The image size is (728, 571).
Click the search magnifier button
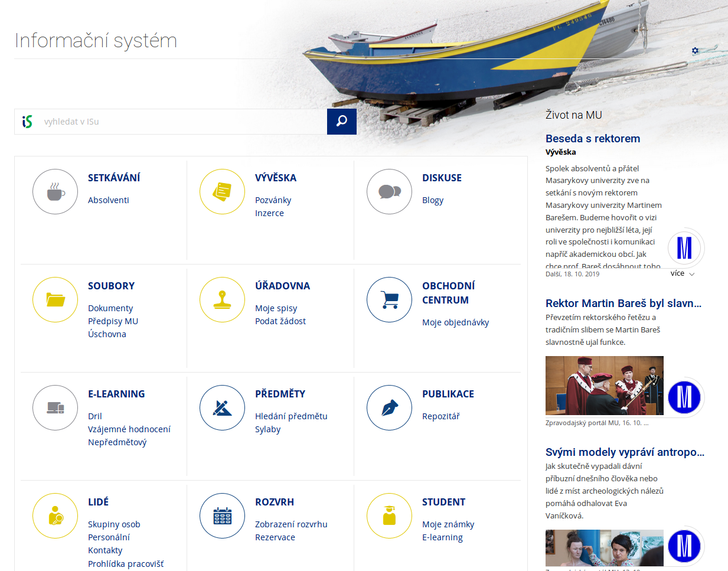click(342, 122)
